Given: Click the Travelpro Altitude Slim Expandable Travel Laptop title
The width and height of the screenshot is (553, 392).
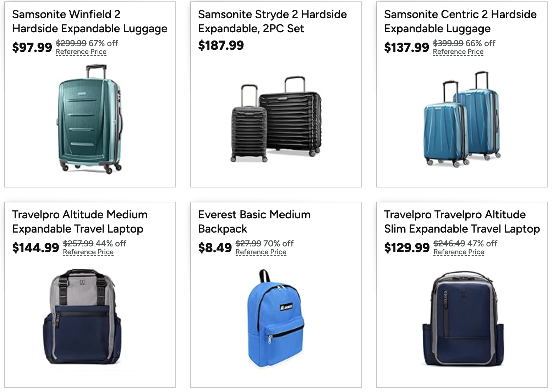Looking at the screenshot, I should (x=461, y=222).
